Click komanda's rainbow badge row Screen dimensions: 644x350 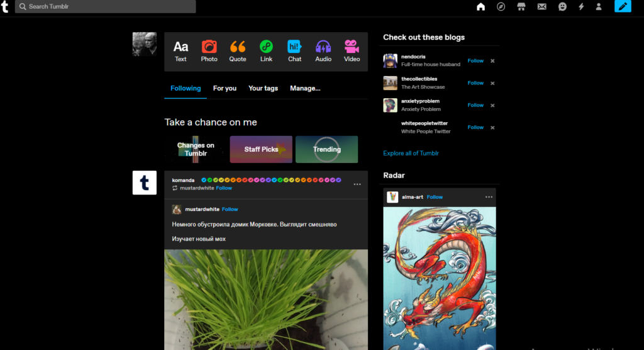[271, 180]
